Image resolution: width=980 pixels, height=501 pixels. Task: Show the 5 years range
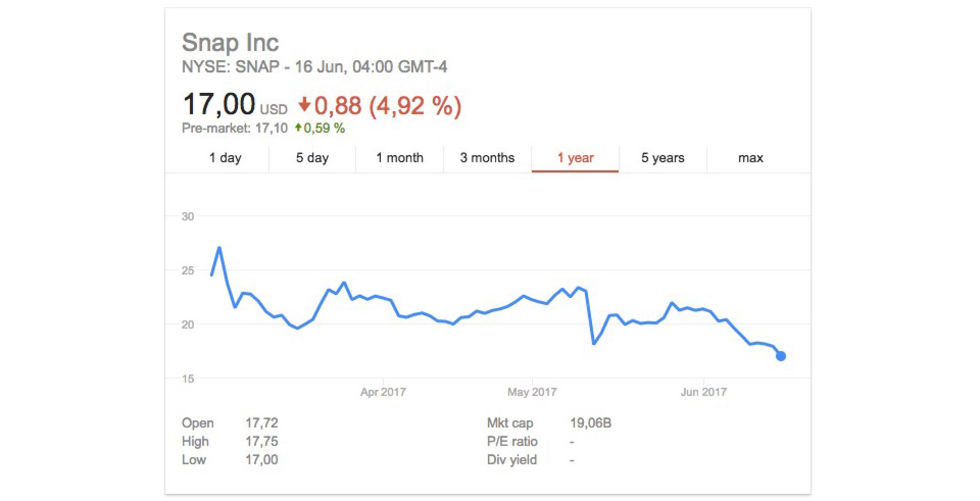(662, 158)
